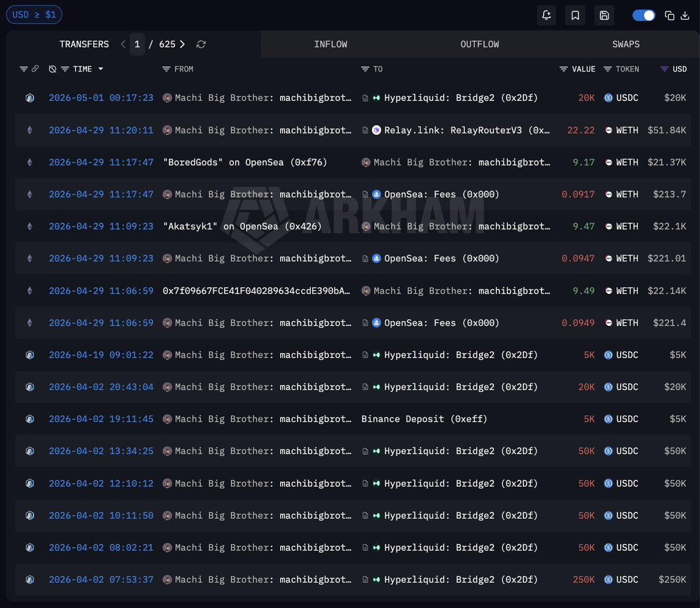
Task: Click Ethereum icon on 11:20:11 row
Action: (x=30, y=130)
